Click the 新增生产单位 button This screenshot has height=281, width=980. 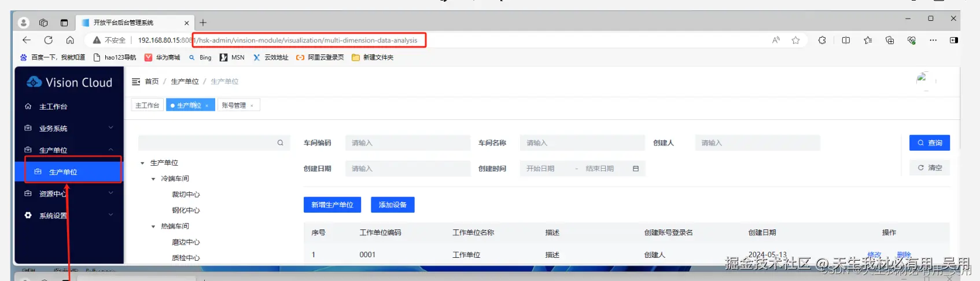pyautogui.click(x=332, y=205)
